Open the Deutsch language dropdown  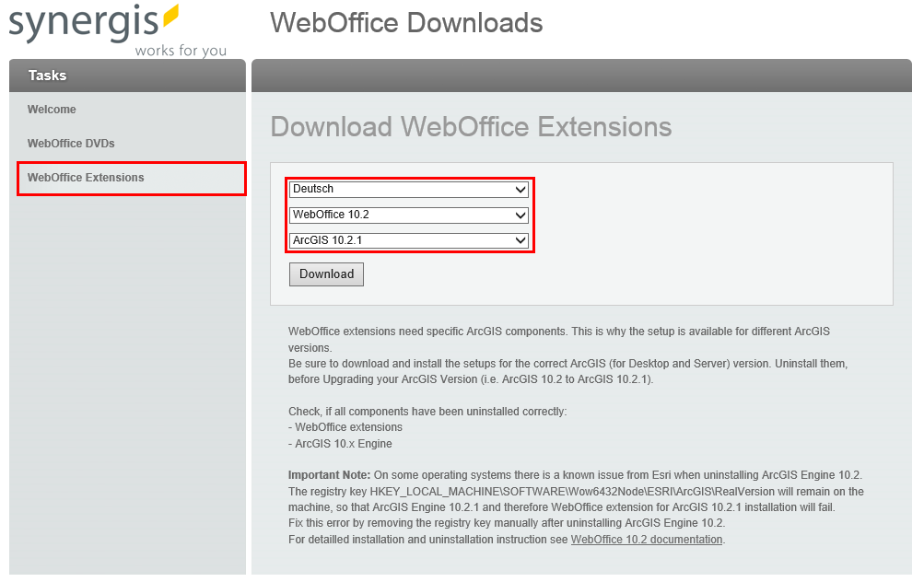tap(409, 190)
